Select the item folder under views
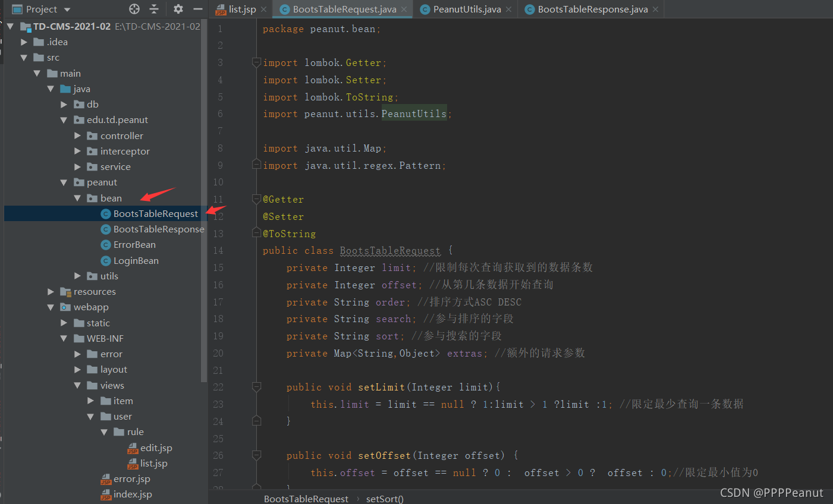Screen dimensions: 833x504 click(123, 401)
